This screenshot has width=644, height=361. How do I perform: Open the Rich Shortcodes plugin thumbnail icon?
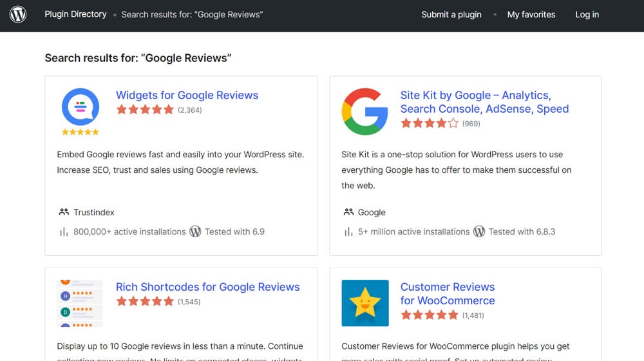click(80, 303)
